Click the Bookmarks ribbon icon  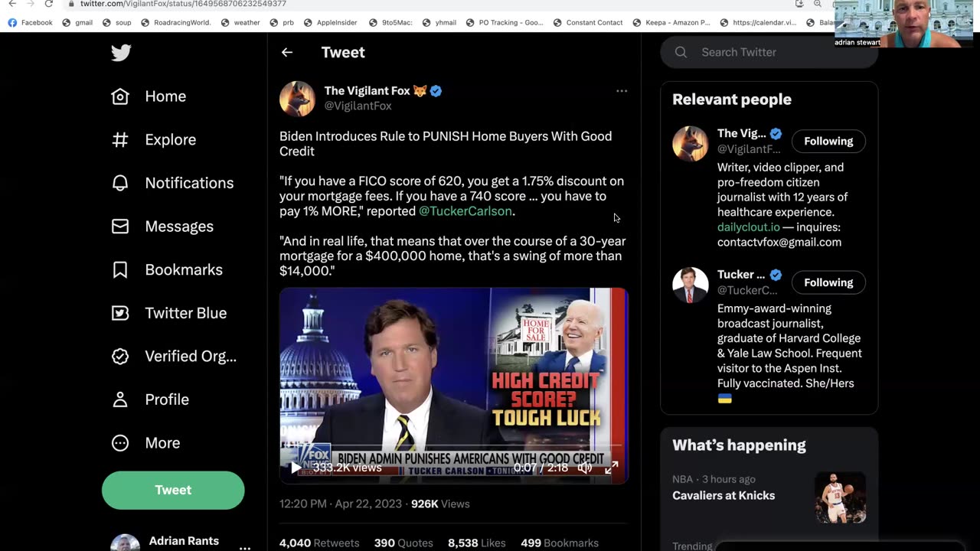tap(120, 269)
